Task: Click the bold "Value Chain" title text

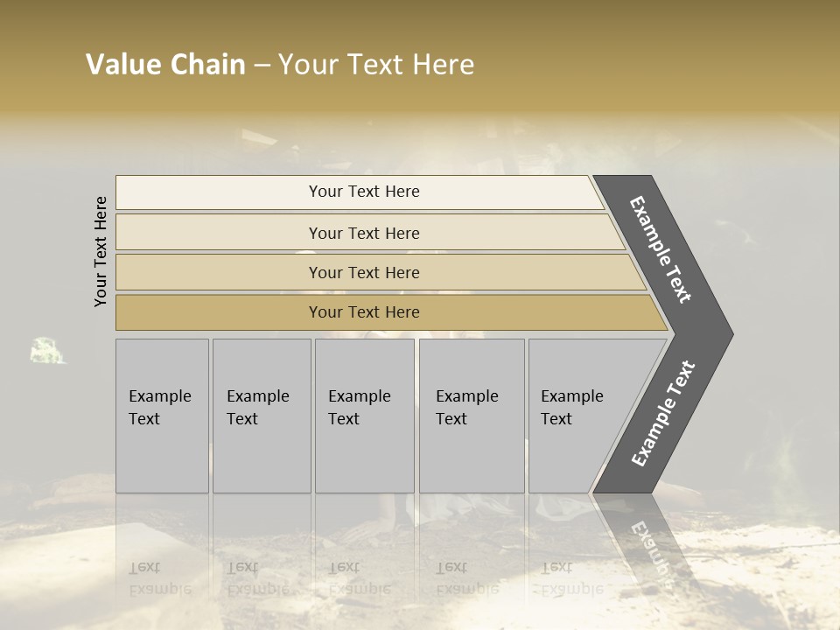Action: [x=165, y=65]
